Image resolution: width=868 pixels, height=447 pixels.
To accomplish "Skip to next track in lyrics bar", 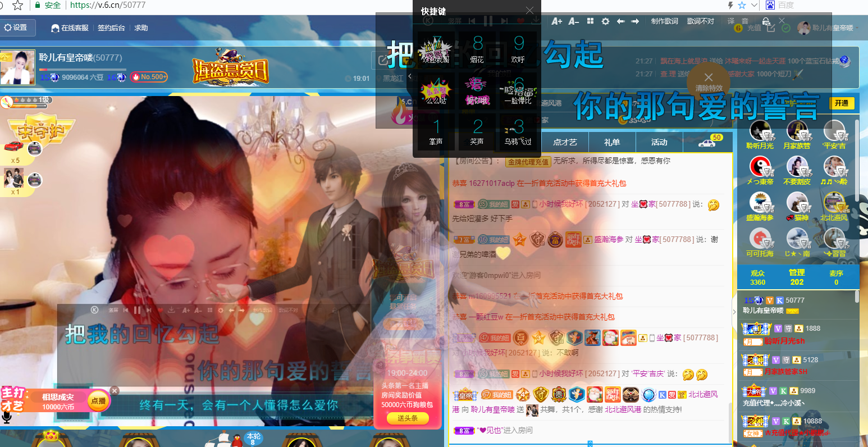I will pos(504,21).
